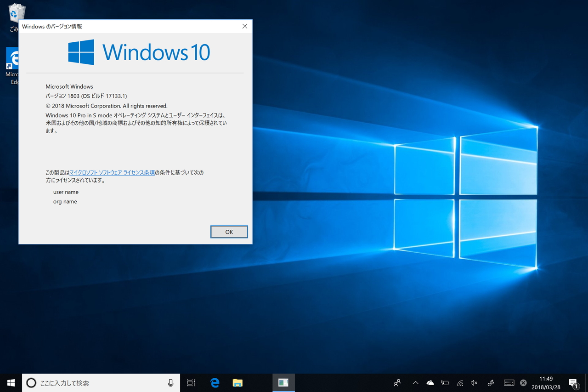Check battery status in the system tray
The width and height of the screenshot is (588, 392).
445,382
